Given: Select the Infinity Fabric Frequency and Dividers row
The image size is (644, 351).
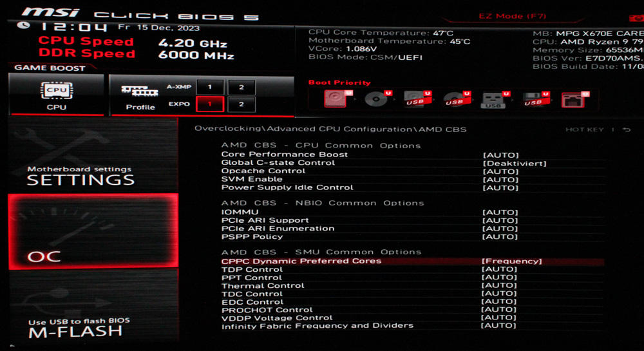Looking at the screenshot, I should point(317,326).
